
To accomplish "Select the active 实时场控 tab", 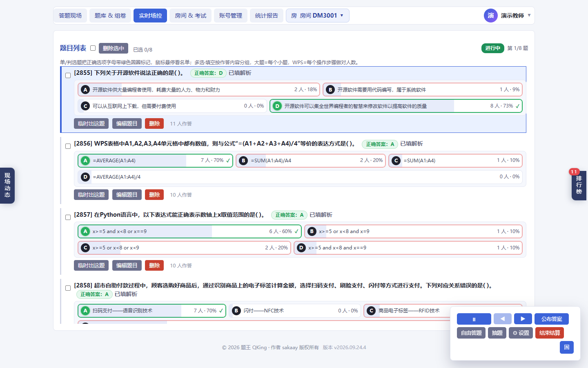I will tap(150, 16).
